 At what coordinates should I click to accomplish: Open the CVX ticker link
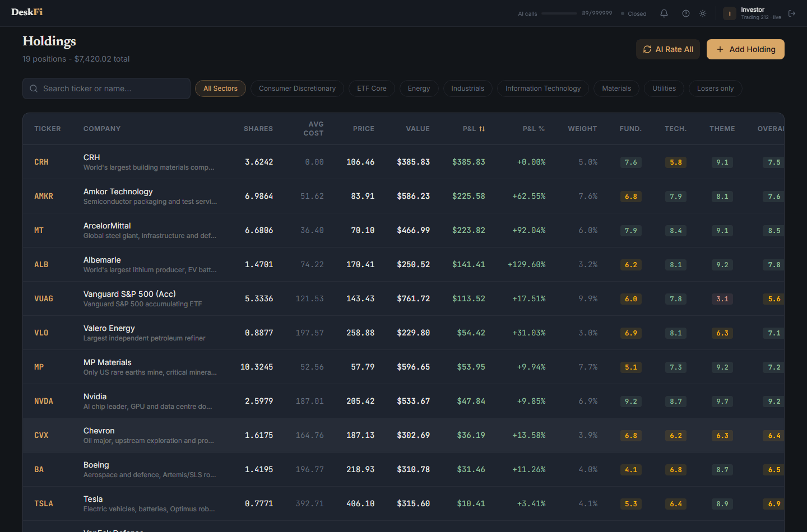(41, 436)
